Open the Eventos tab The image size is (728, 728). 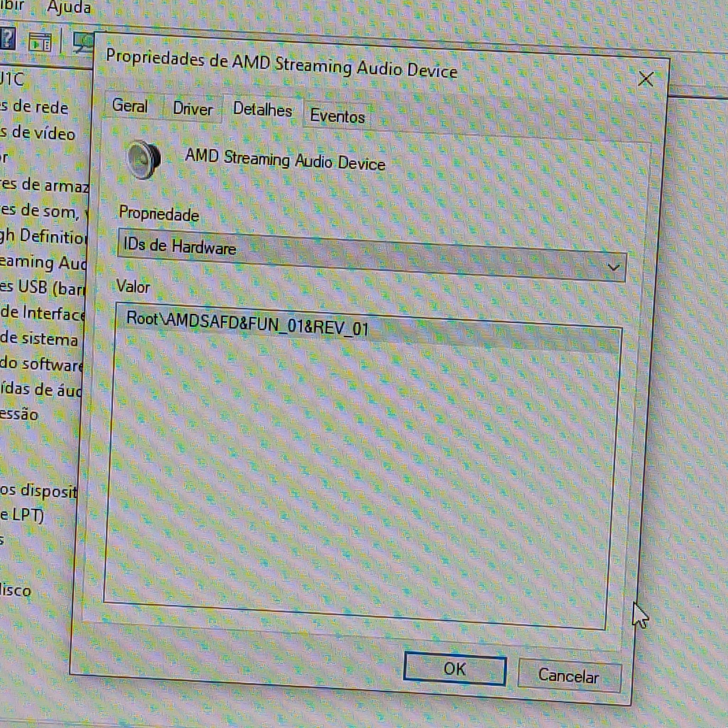coord(337,116)
